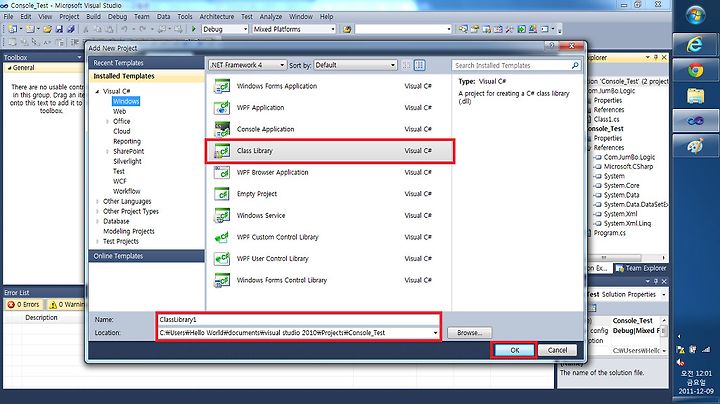Image resolution: width=720 pixels, height=404 pixels.
Task: Open the File menu
Action: pos(8,17)
